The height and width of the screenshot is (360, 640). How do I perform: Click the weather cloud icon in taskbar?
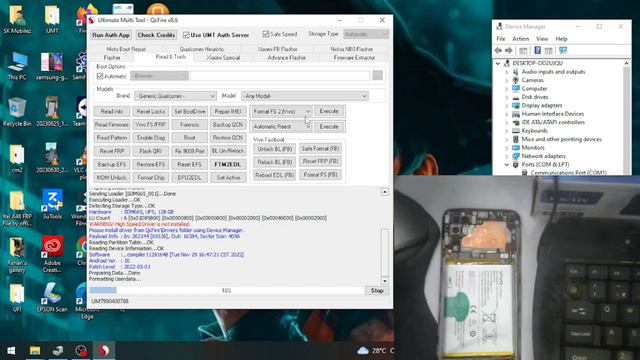tap(362, 351)
